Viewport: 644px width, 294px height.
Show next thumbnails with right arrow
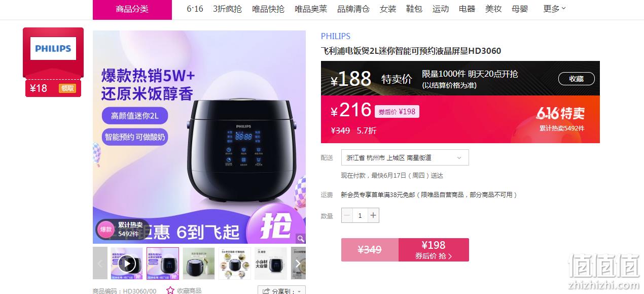click(298, 263)
